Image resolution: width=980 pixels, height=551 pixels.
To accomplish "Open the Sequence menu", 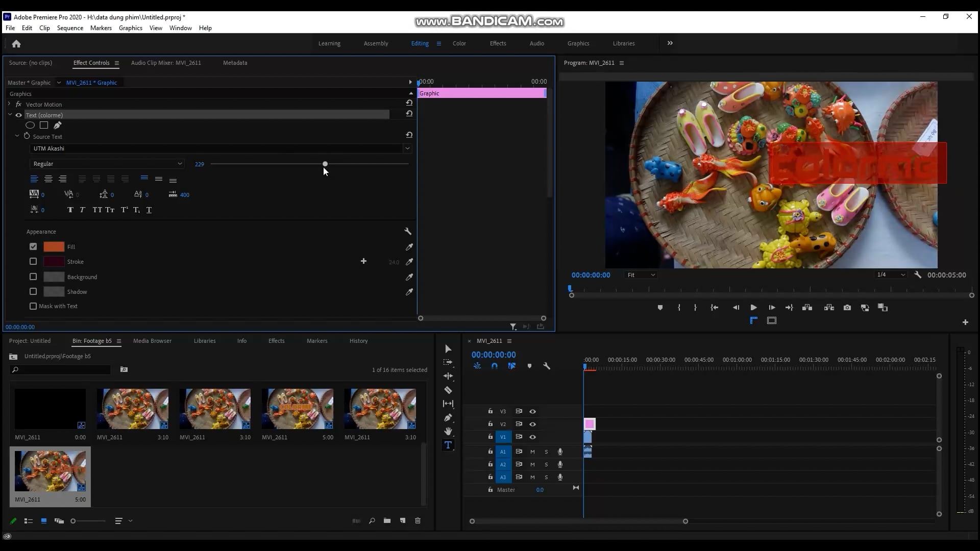I will 70,28.
